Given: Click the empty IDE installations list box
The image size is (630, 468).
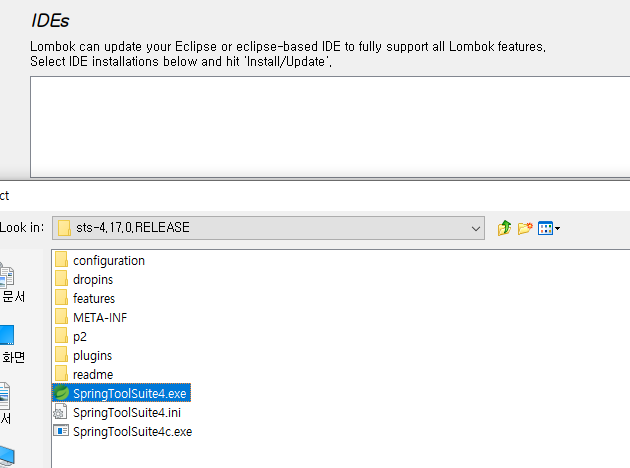Looking at the screenshot, I should (330, 127).
